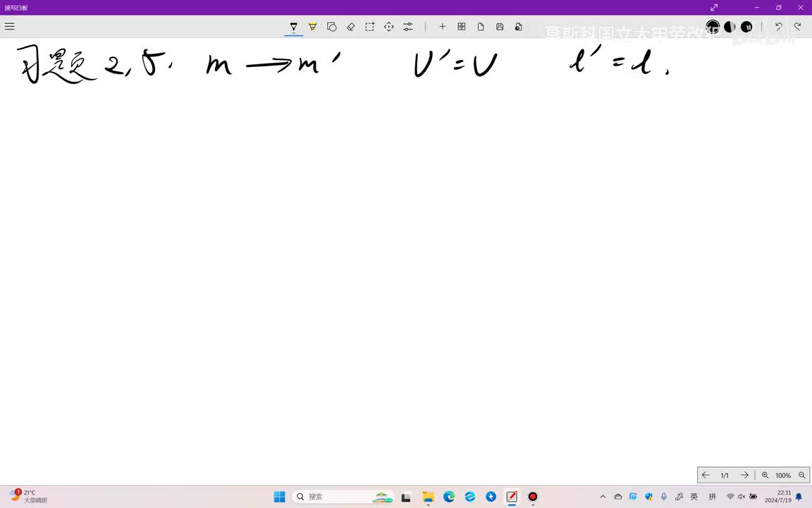
Task: Undo the last stroke
Action: pos(778,26)
